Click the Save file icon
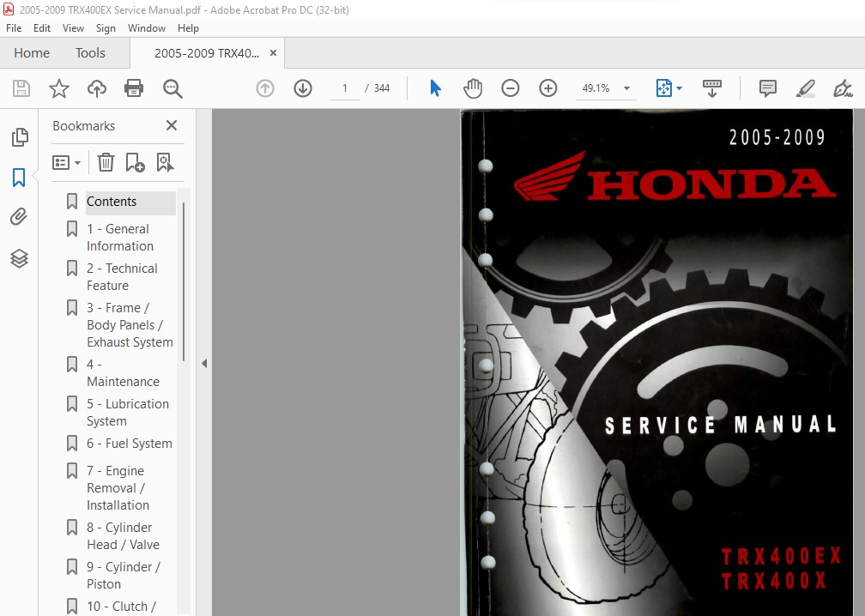The image size is (865, 616). click(21, 88)
